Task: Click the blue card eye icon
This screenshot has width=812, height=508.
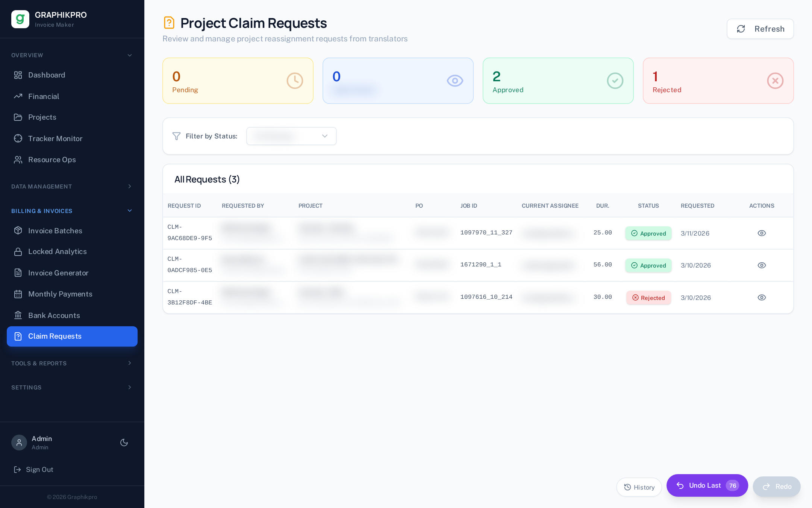Action: point(455,81)
